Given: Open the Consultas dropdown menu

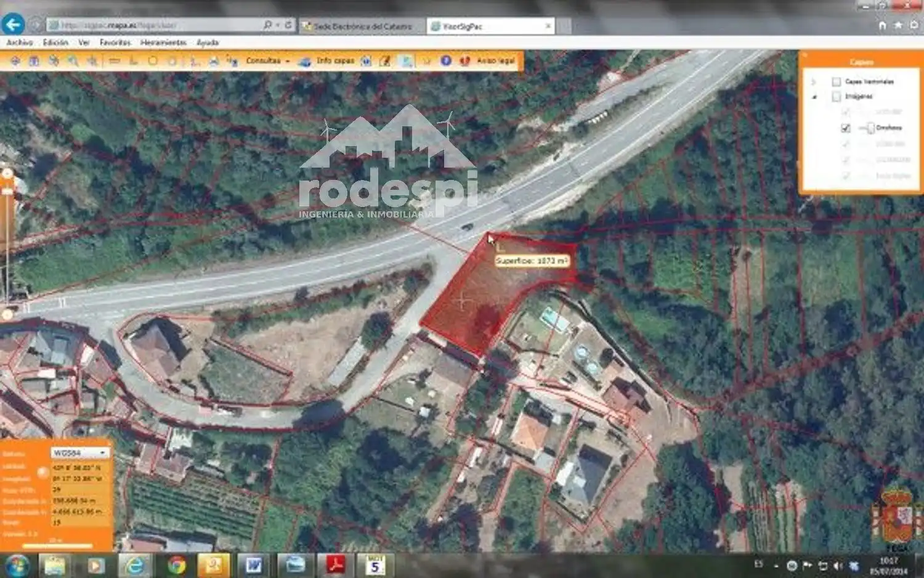Looking at the screenshot, I should (267, 60).
